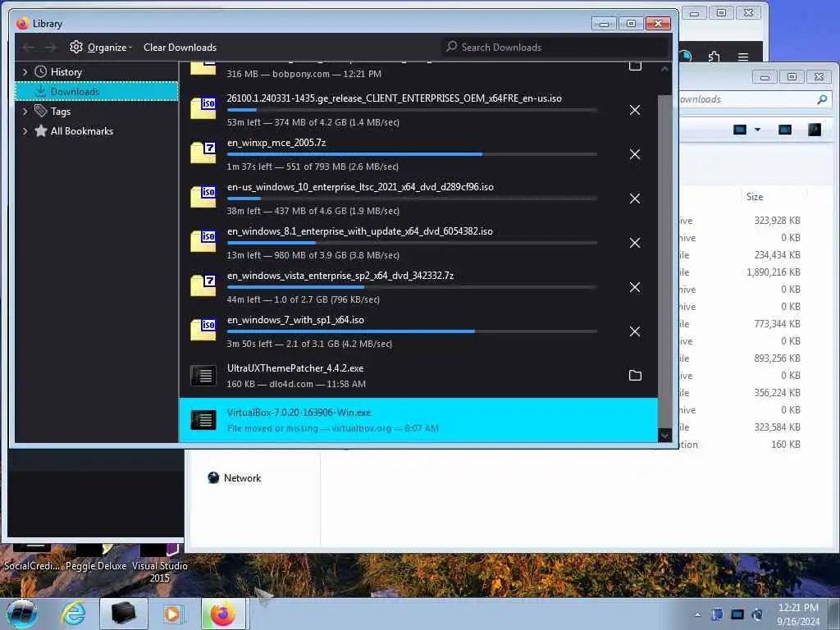Click the search magnifier in Explorer window
The width and height of the screenshot is (840, 630).
(822, 99)
